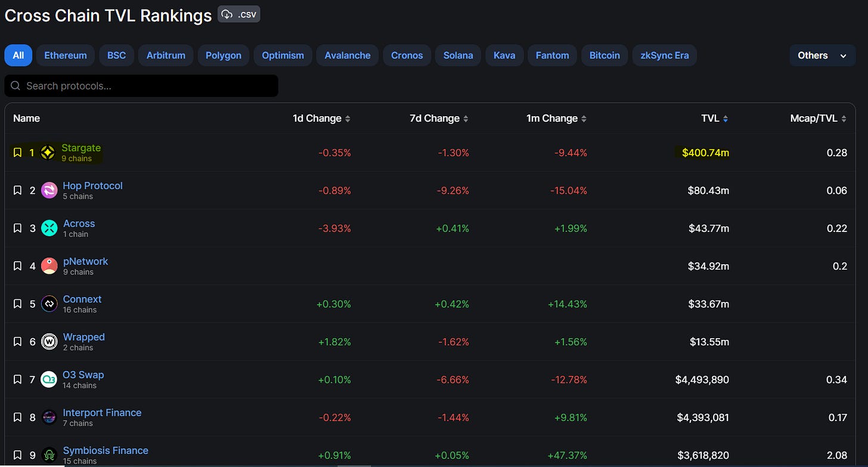Click the O3 Swap logo icon
This screenshot has height=467, width=868.
(49, 379)
